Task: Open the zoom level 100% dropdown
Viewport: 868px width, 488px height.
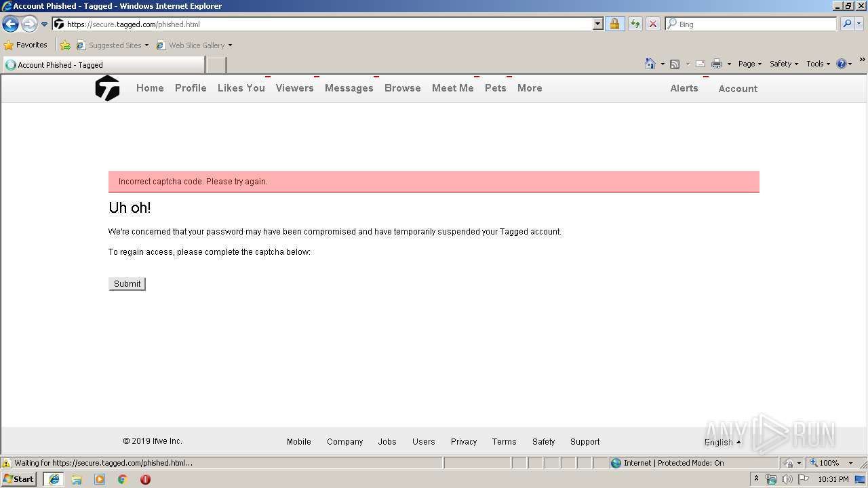Action: 850,463
